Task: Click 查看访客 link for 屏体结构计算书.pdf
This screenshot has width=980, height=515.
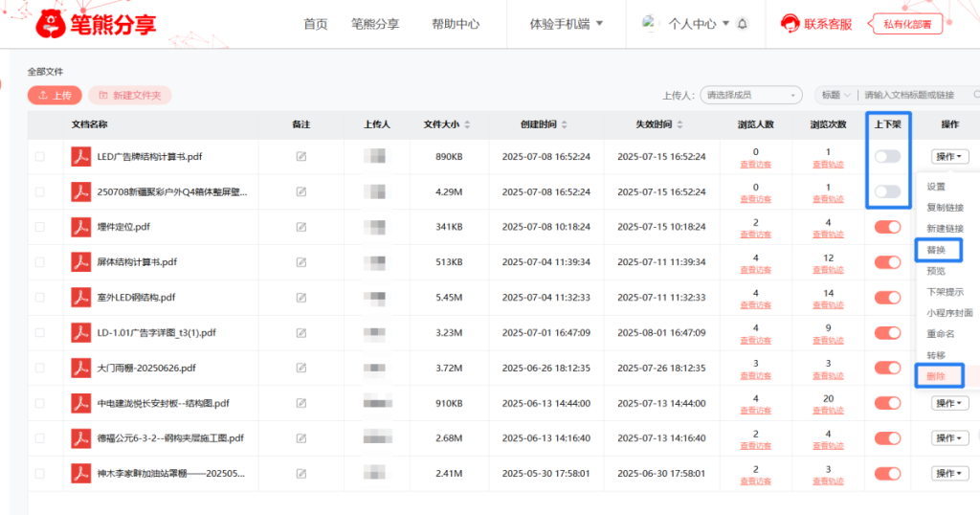Action: click(756, 270)
